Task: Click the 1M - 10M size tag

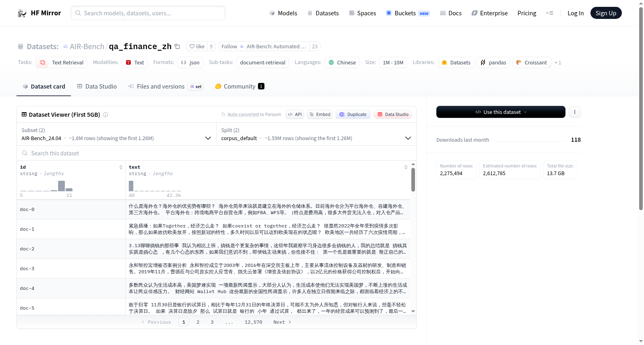Action: 393,62
